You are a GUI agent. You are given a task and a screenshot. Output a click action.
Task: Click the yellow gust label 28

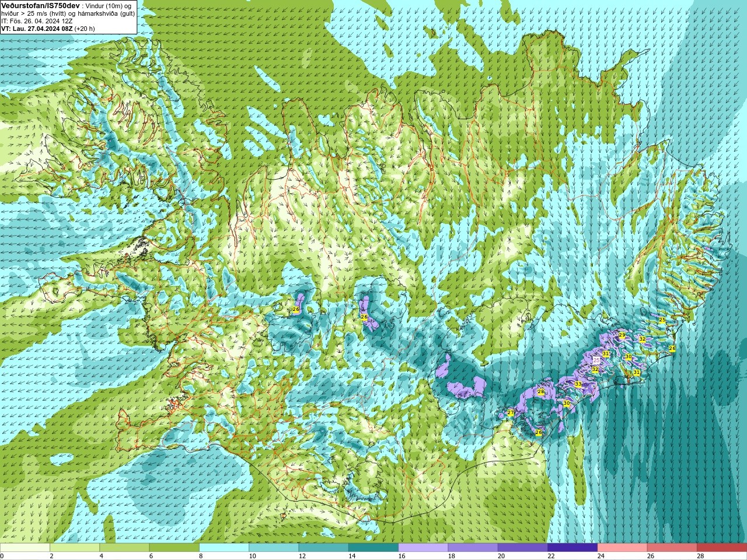pos(540,392)
